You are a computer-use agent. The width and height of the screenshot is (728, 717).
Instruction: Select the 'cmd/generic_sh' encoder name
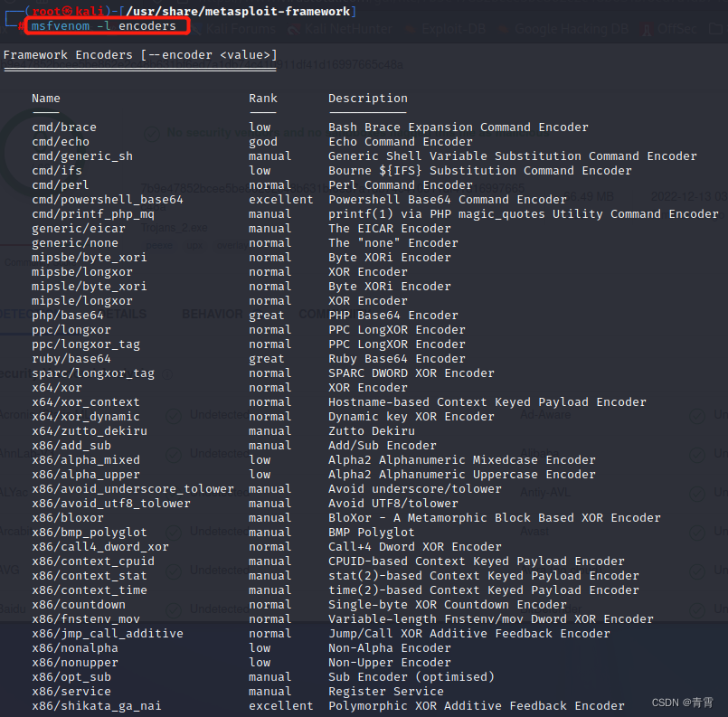pyautogui.click(x=82, y=156)
